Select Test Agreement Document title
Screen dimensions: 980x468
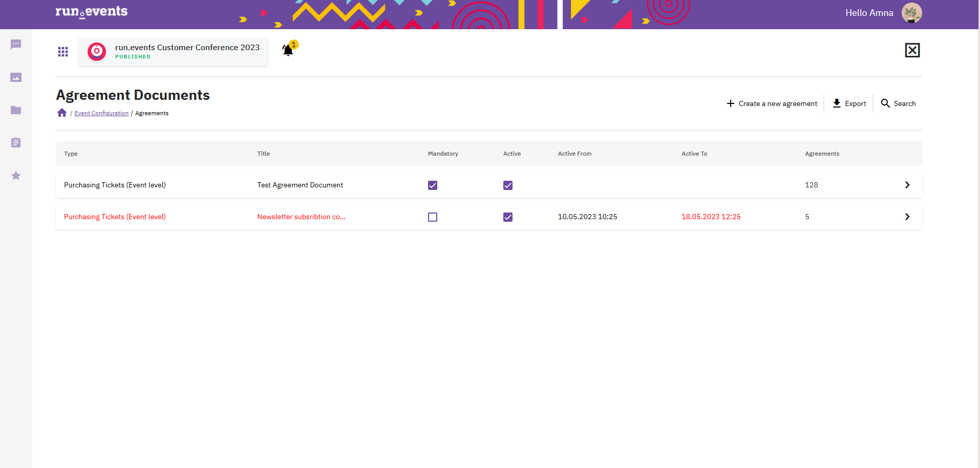point(300,185)
